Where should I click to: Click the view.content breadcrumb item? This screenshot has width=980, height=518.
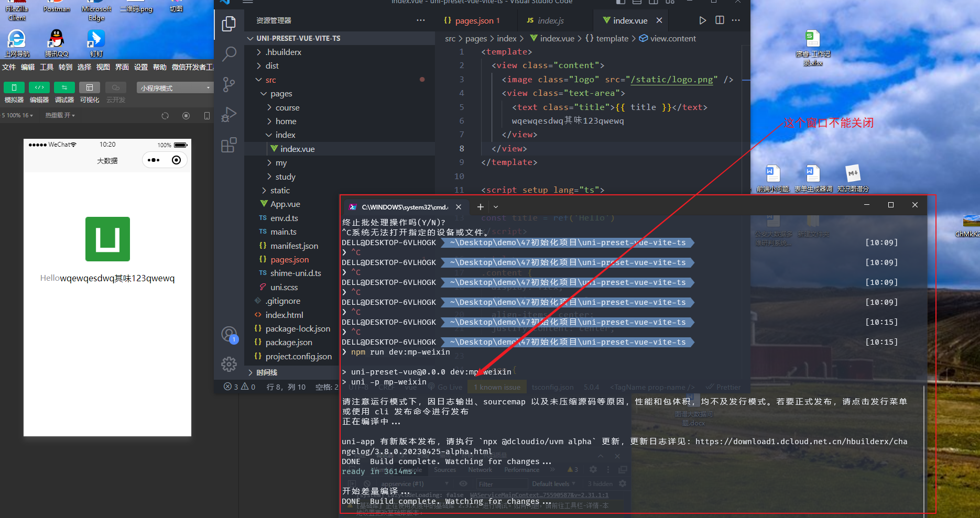click(x=668, y=38)
